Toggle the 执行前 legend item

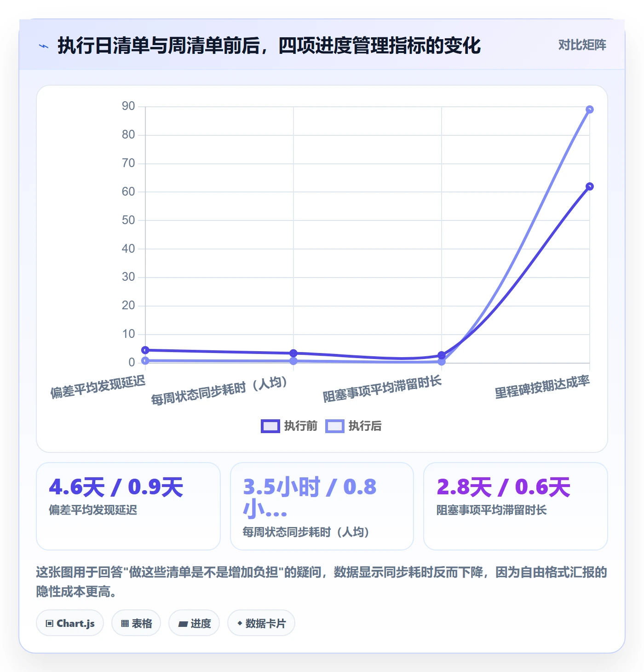[x=289, y=426]
